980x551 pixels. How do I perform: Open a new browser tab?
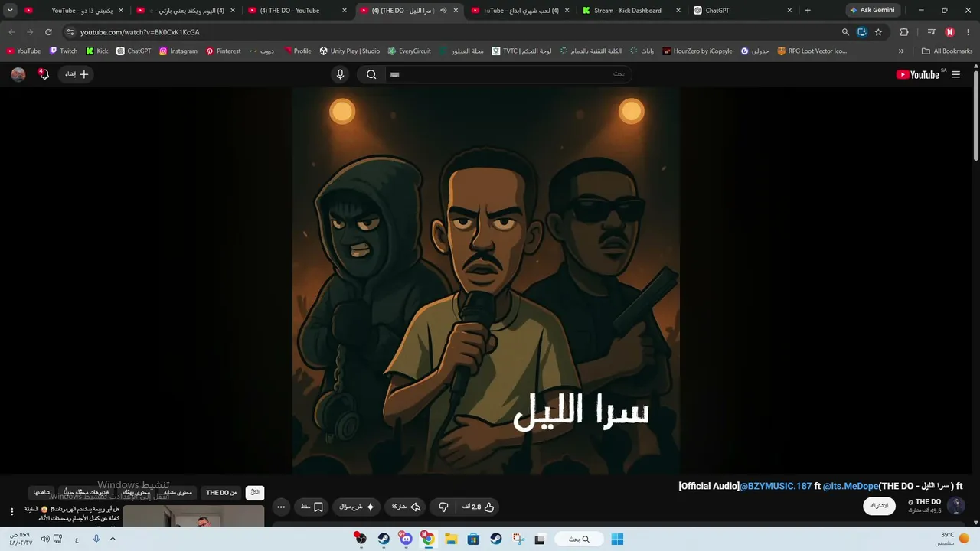tap(808, 11)
